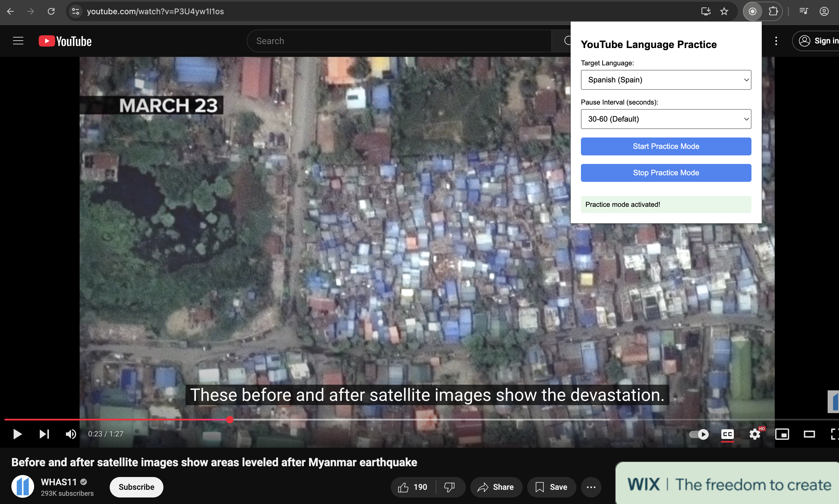
Task: Play the paused video
Action: 17,434
